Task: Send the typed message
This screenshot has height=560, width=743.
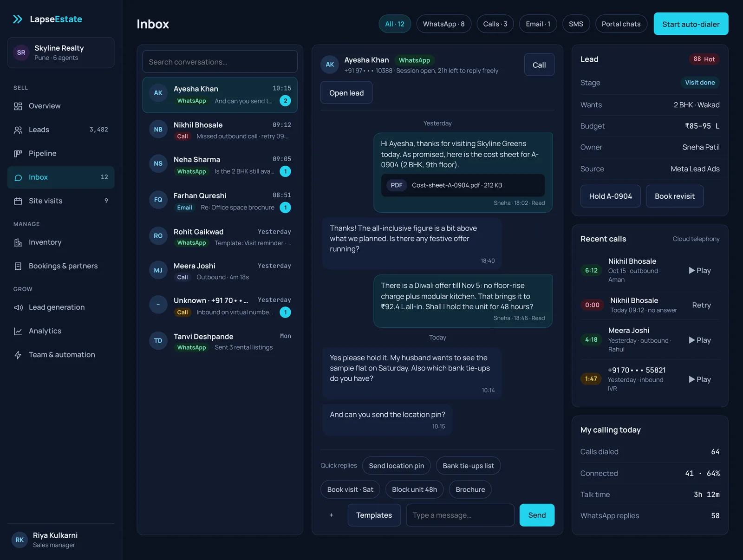Action: [x=537, y=515]
